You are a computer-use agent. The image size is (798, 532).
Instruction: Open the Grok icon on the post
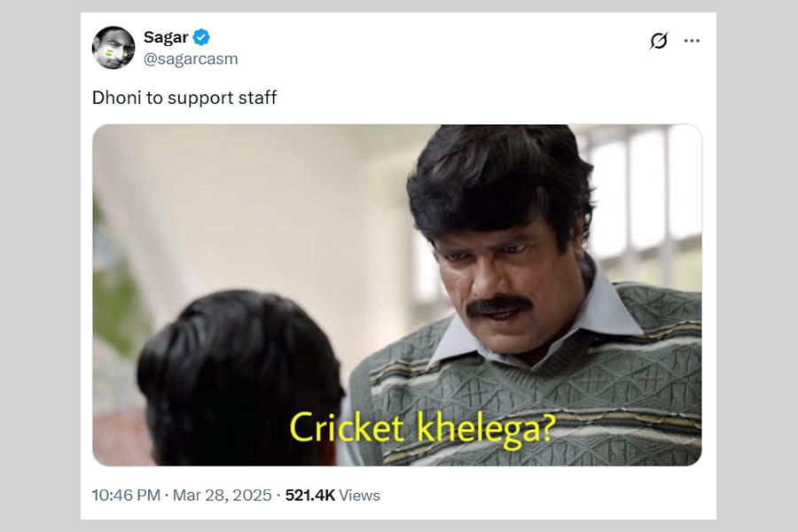[x=658, y=41]
